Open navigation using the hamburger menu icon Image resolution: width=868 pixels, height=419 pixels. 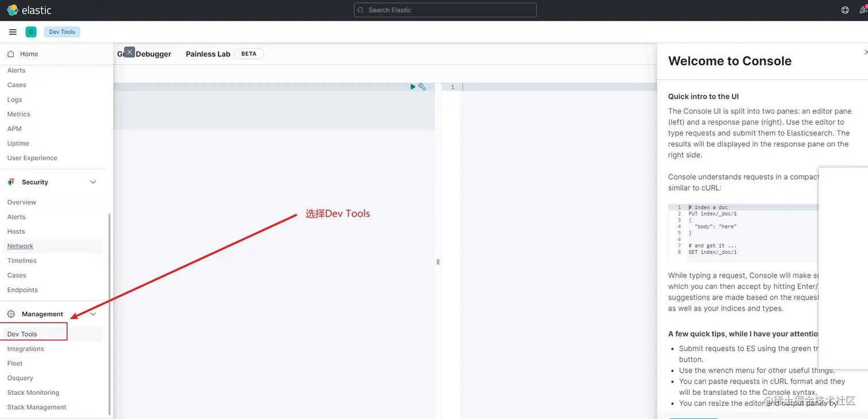(13, 32)
